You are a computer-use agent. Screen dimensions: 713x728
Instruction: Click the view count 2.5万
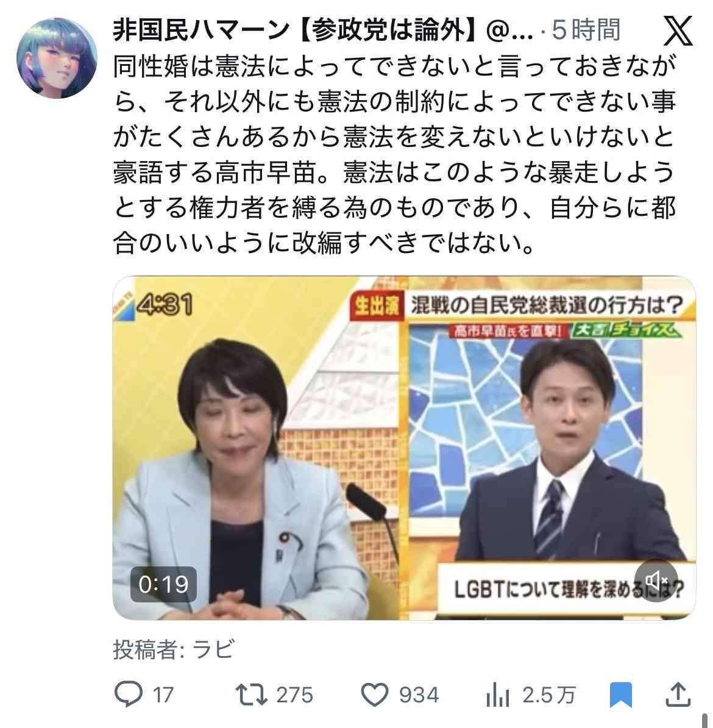pos(549,695)
